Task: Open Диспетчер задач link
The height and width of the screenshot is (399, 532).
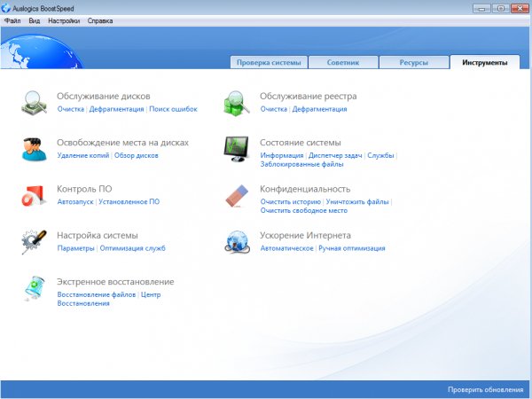Action: click(x=335, y=155)
